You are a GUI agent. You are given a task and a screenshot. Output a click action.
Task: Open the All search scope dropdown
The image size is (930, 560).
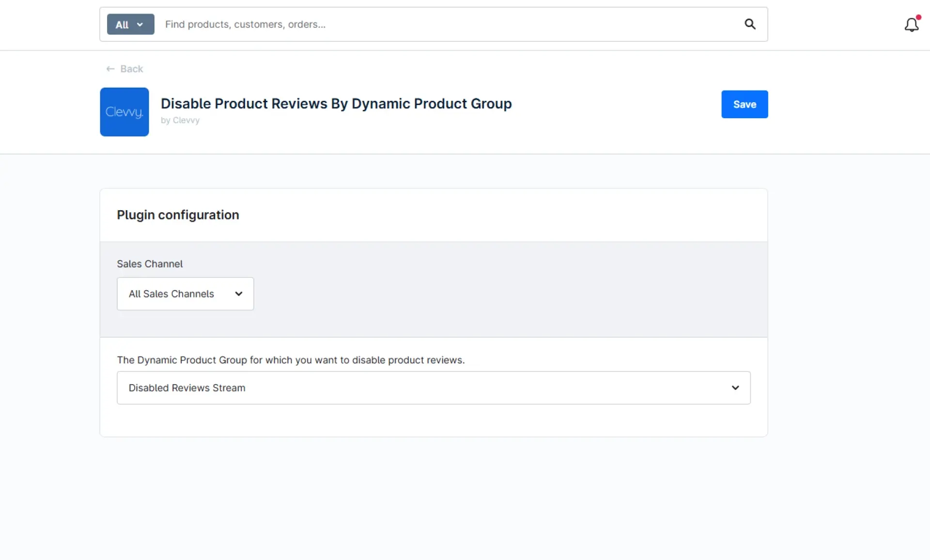(x=130, y=24)
